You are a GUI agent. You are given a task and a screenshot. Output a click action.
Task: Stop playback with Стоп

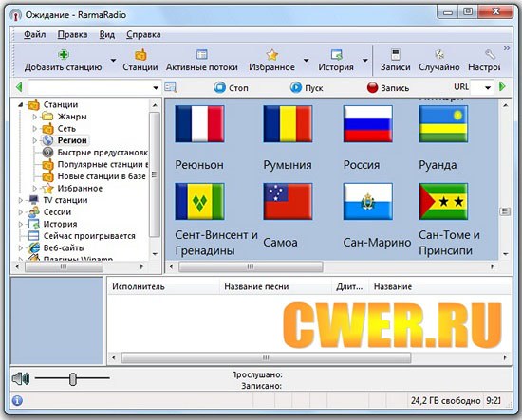(x=231, y=87)
